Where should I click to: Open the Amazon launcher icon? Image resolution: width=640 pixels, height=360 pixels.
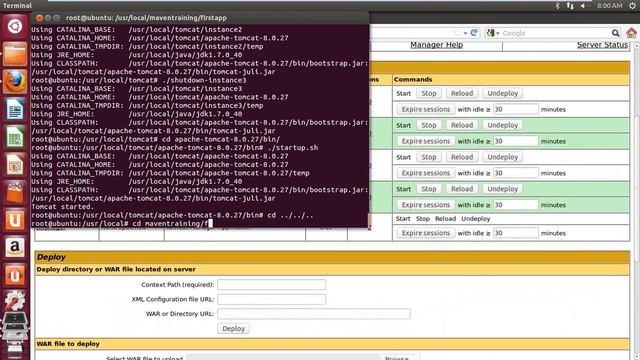coord(15,247)
